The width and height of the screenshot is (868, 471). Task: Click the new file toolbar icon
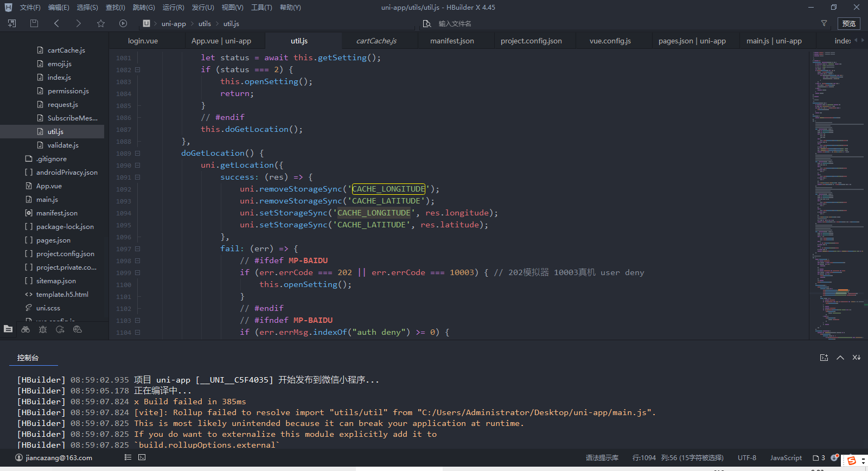[12, 23]
